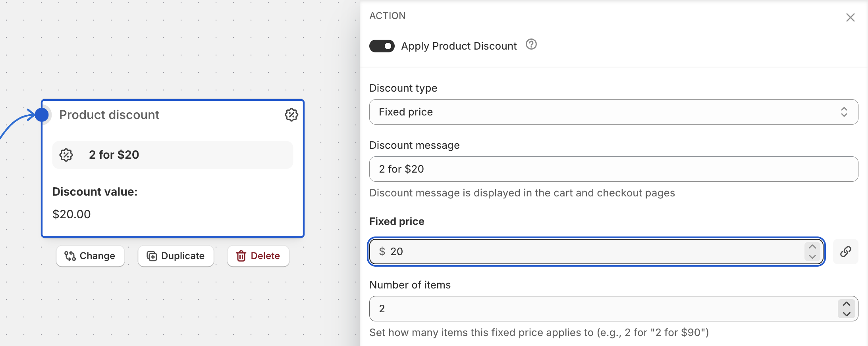
Task: Click the discount icon beside 2 for $20
Action: [66, 155]
